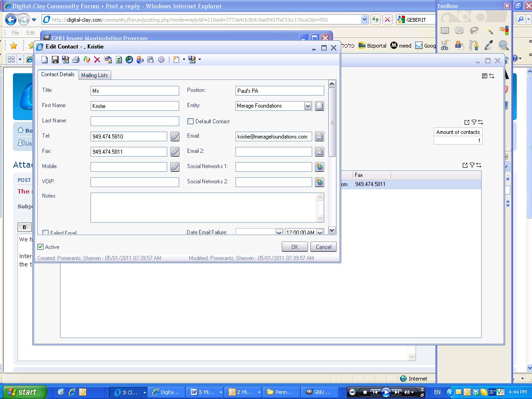
Task: Click the Last Name input field
Action: click(x=135, y=121)
